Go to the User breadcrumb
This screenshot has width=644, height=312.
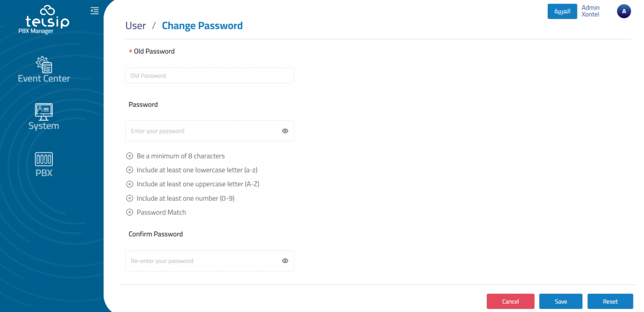pos(135,26)
